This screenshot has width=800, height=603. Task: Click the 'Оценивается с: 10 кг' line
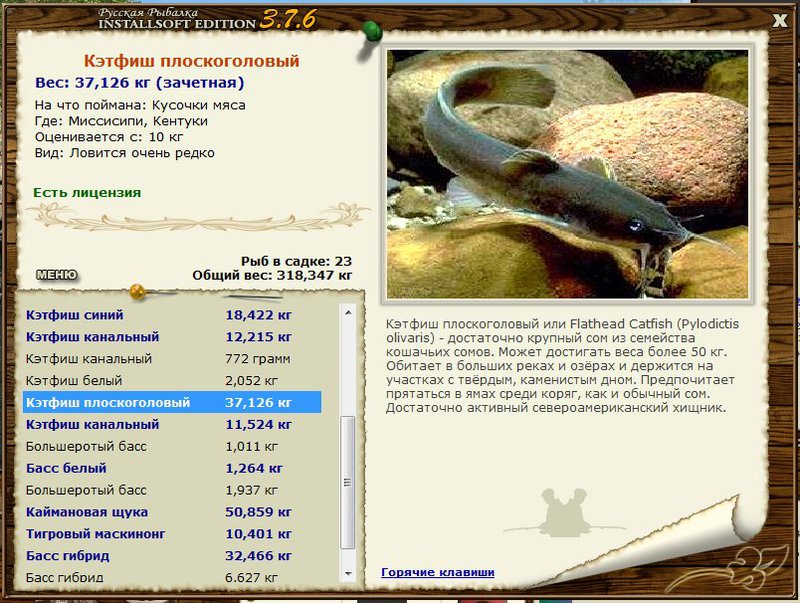click(109, 137)
